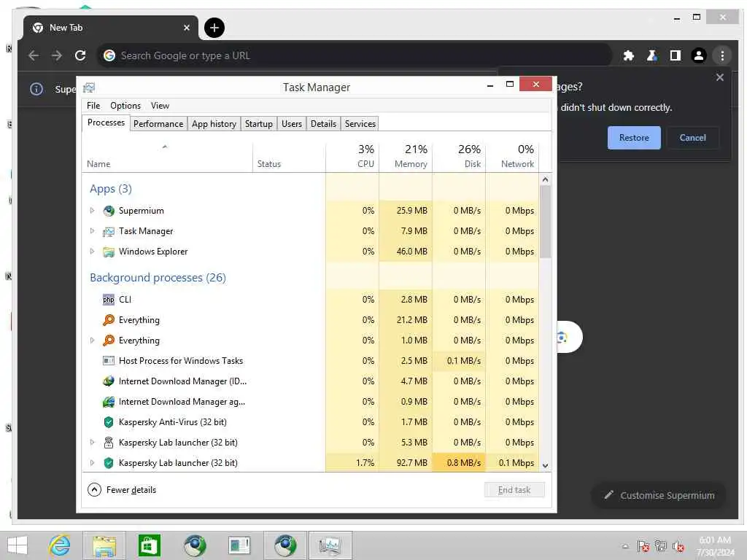Click the Task Manager process row icon
747x560 pixels.
tap(109, 231)
